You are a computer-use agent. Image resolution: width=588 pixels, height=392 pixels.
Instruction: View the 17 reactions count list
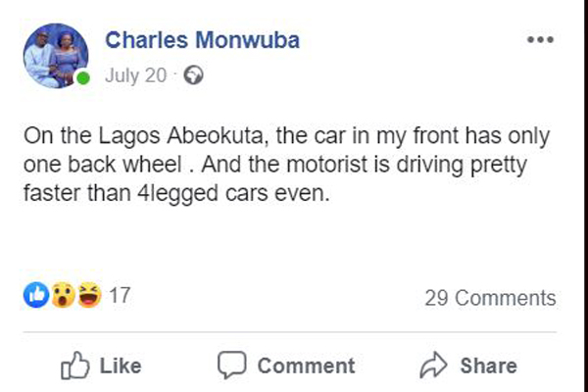click(119, 296)
